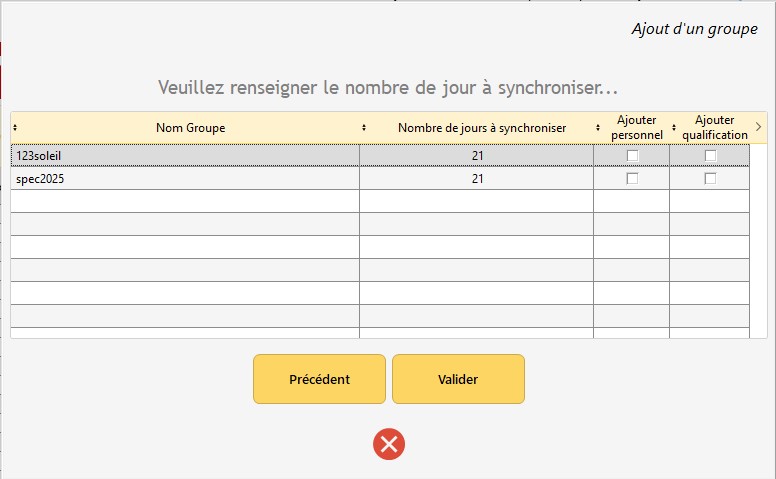Enable Ajouter personnel for 123soleil
Screen dimensions: 776x479
point(632,156)
